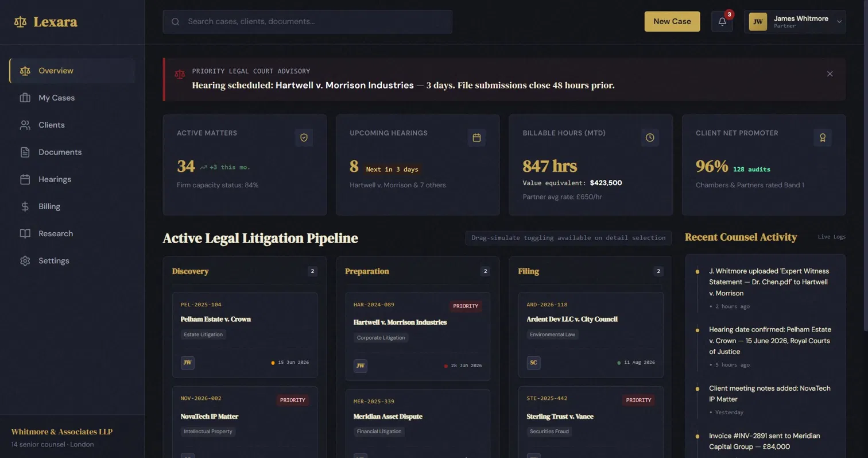Click the Corporate Litigation tag

pyautogui.click(x=381, y=338)
